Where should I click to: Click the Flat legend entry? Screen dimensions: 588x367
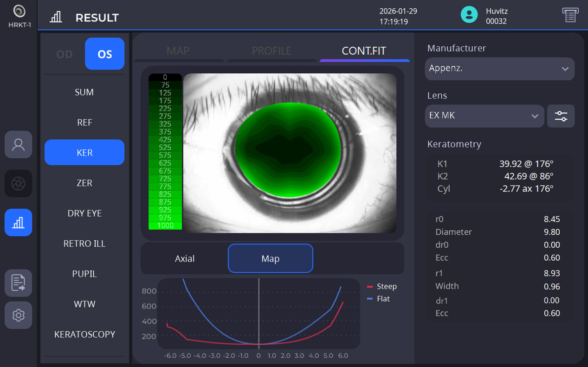pyautogui.click(x=378, y=299)
